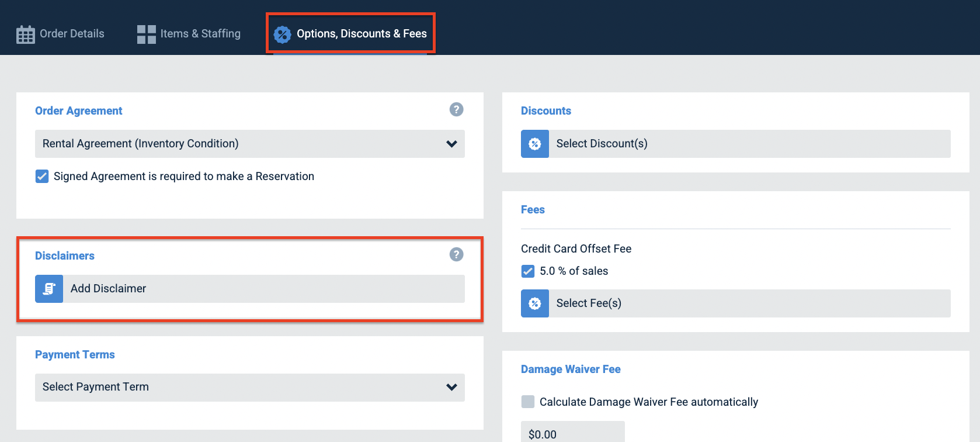Toggle the 5.0 % of sales checkbox
This screenshot has width=980, height=442.
click(x=528, y=271)
